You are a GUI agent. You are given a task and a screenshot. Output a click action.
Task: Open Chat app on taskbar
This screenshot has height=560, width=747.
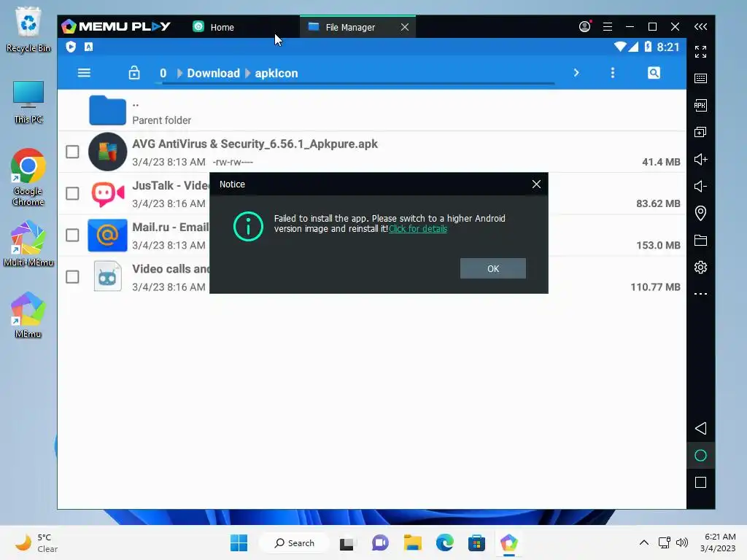click(x=379, y=542)
